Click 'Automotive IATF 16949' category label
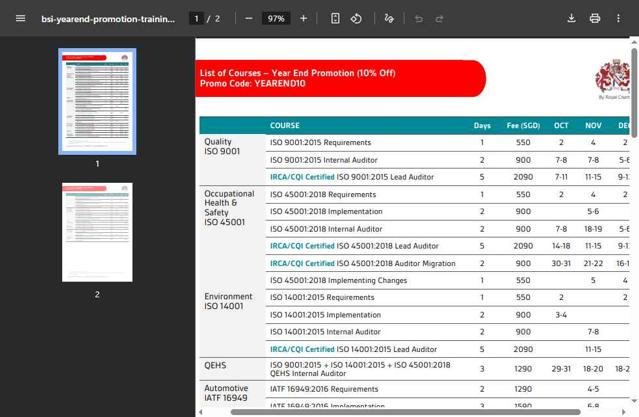This screenshot has width=639, height=417. point(226,393)
